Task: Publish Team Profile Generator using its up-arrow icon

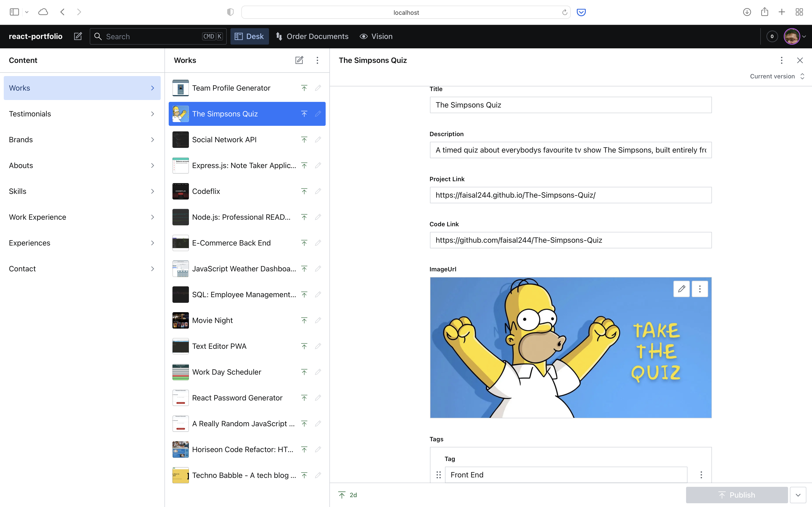Action: point(304,88)
